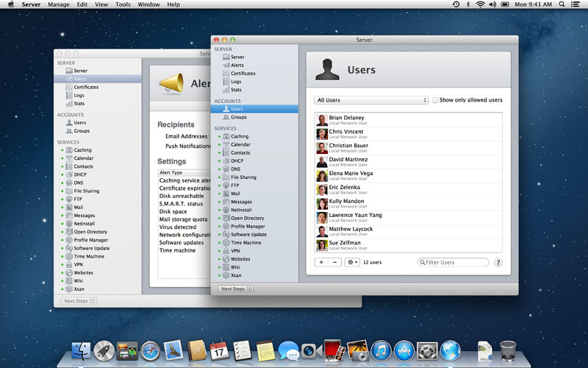Enable Show only allowed users checkbox

[x=435, y=100]
